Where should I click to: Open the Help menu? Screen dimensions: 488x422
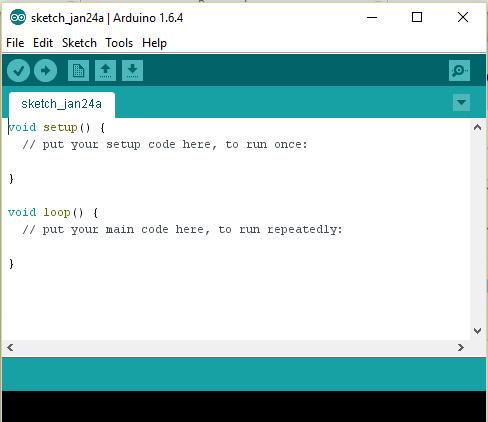pos(154,43)
